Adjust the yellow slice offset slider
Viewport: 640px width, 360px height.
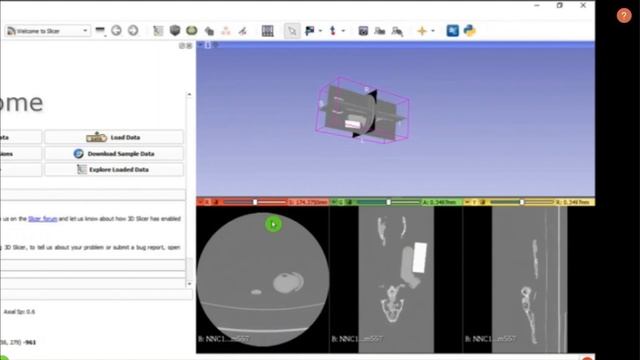pos(522,202)
